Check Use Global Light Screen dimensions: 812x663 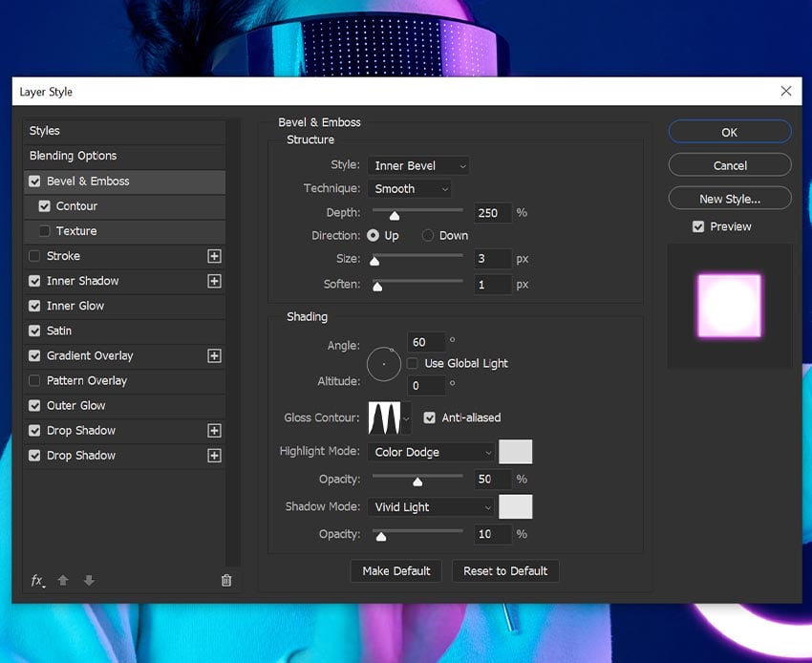[413, 364]
